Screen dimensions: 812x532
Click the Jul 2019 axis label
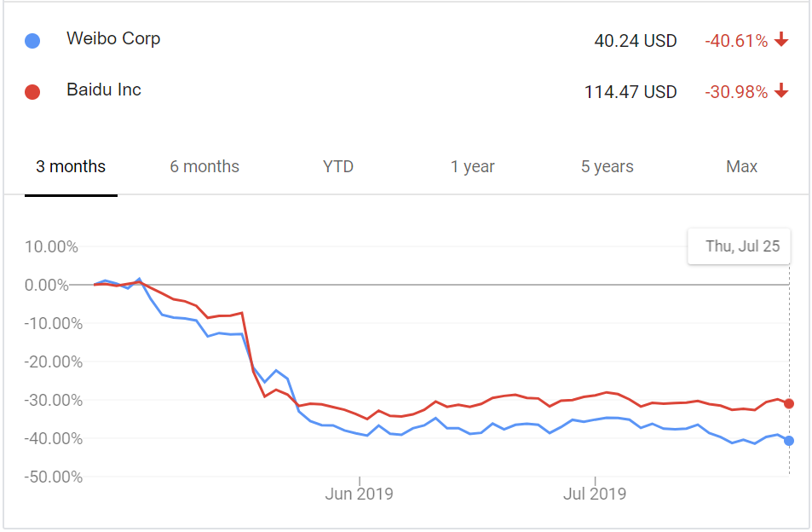click(x=595, y=494)
